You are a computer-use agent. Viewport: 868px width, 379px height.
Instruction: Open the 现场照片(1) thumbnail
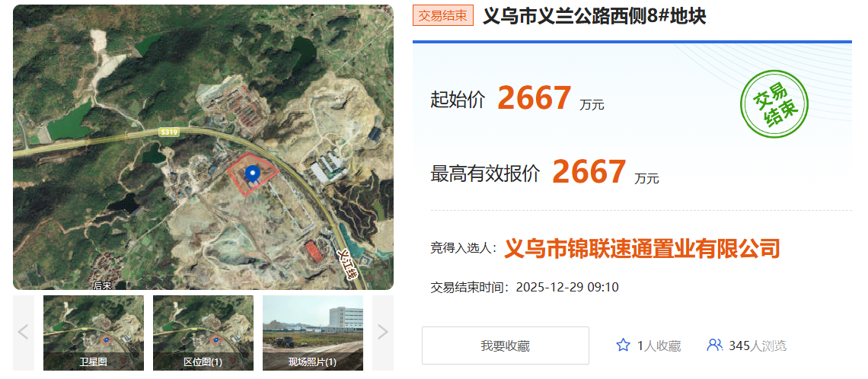point(313,333)
